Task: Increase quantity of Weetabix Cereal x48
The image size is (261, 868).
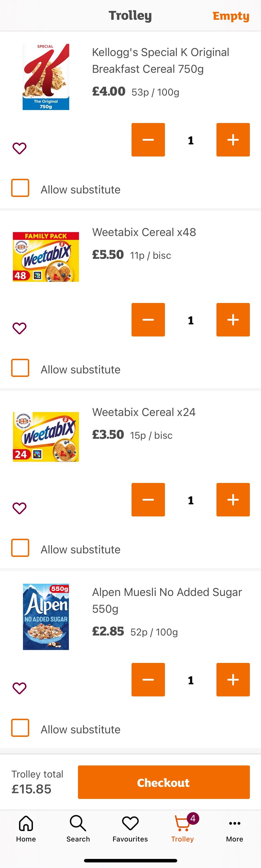Action: (x=233, y=320)
